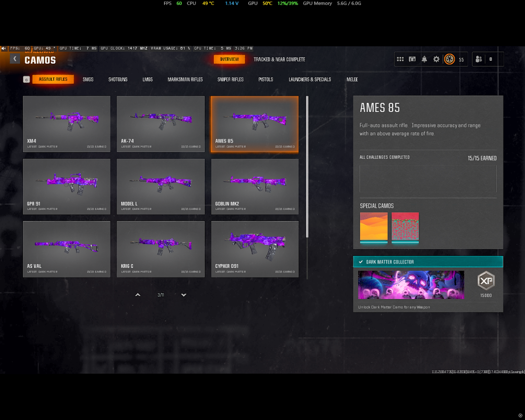Click the Special Camos heading

pos(377,206)
